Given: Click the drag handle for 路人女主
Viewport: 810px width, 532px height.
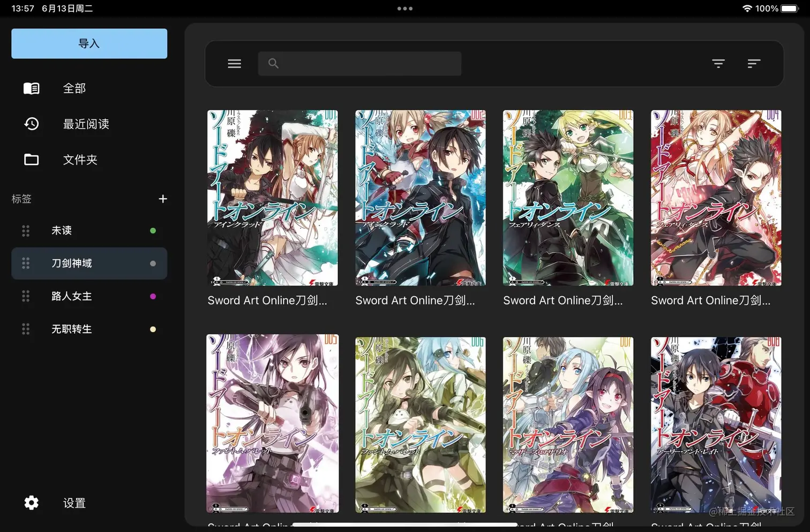Looking at the screenshot, I should coord(26,296).
